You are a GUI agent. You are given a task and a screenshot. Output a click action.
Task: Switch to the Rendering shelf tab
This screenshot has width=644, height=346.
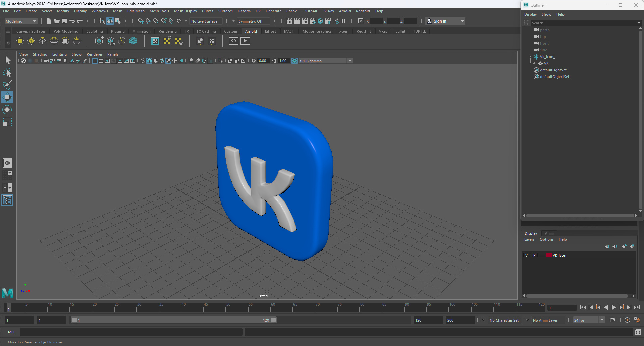pos(168,31)
